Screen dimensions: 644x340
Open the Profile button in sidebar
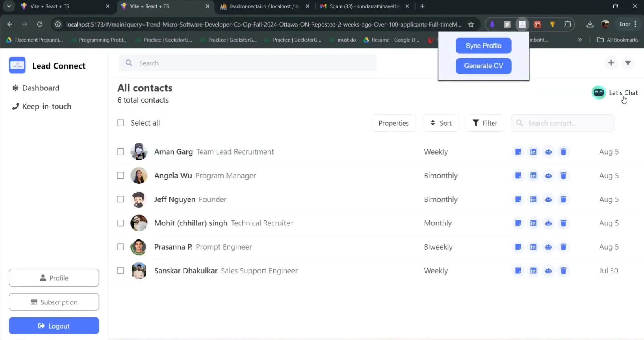[54, 278]
